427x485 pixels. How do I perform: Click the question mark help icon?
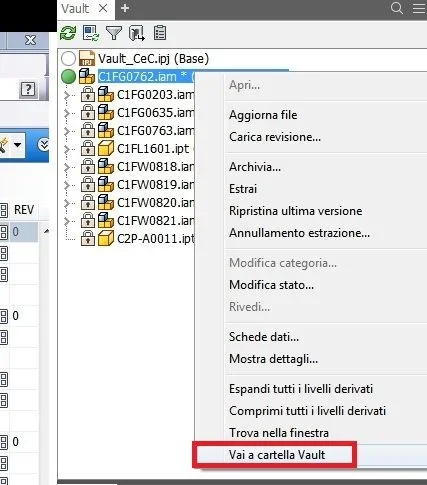click(x=28, y=89)
